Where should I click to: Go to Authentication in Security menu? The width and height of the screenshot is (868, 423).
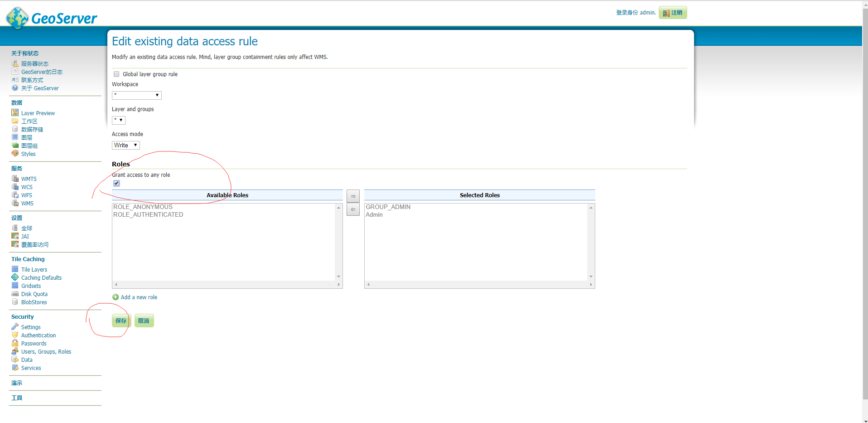tap(39, 335)
